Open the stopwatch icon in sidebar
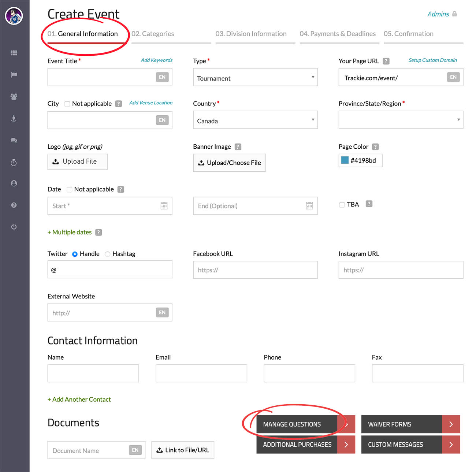 click(x=14, y=162)
